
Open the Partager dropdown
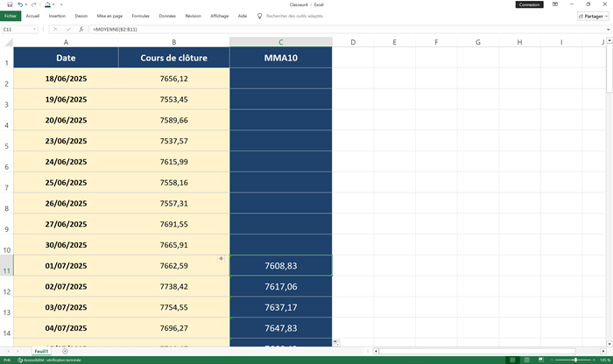[592, 16]
